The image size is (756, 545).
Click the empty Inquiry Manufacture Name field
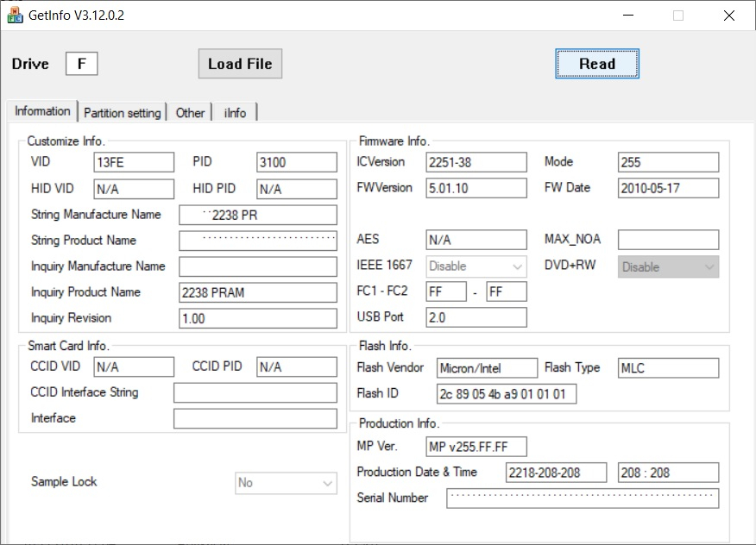(258, 266)
